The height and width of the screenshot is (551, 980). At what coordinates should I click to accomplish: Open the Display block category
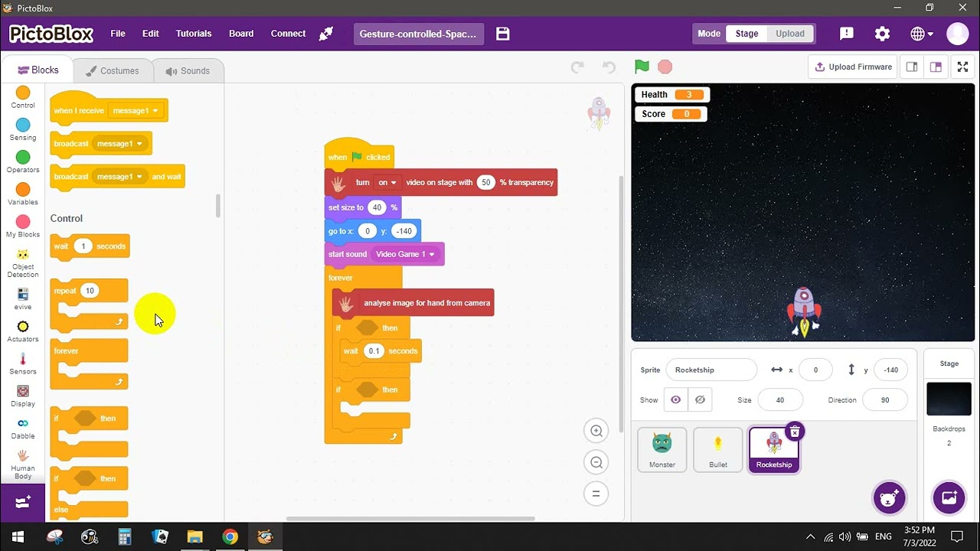pyautogui.click(x=23, y=395)
